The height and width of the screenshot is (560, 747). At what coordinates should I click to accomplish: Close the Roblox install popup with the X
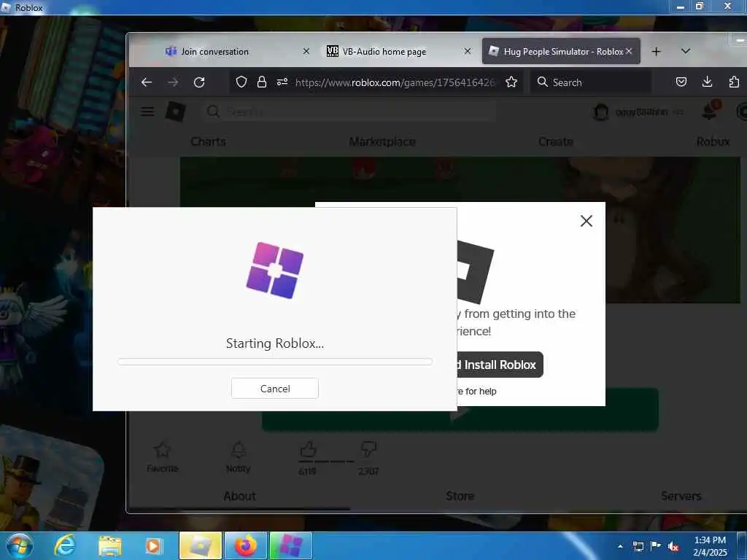click(587, 221)
